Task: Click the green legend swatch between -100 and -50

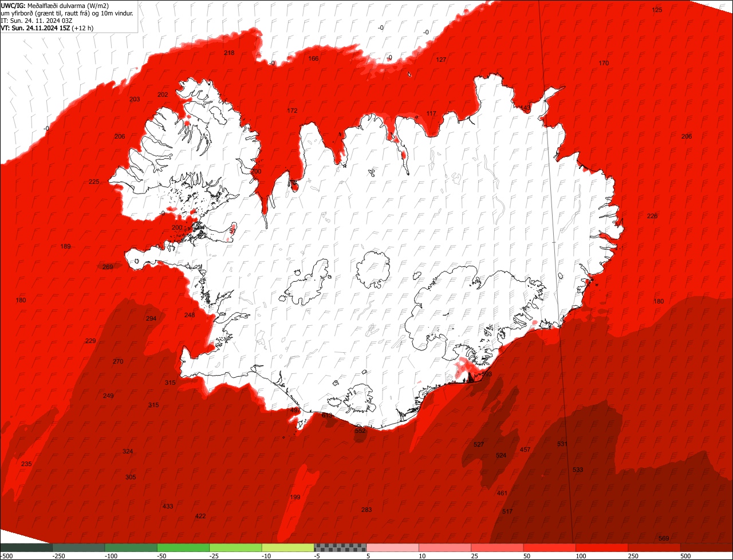Action: 131,547
